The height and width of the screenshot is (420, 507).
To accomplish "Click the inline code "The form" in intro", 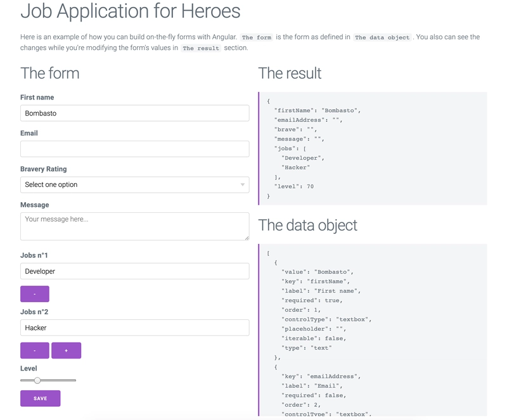I will [x=257, y=37].
